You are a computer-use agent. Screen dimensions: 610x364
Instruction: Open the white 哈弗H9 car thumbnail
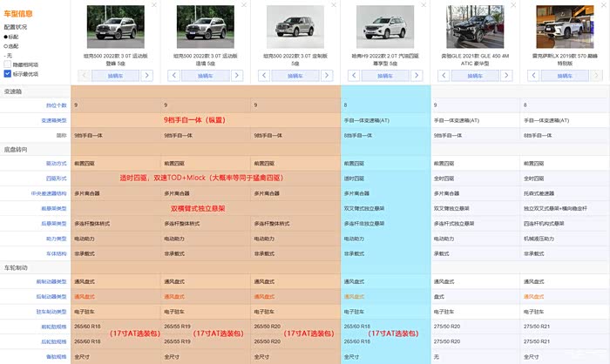[x=385, y=26]
